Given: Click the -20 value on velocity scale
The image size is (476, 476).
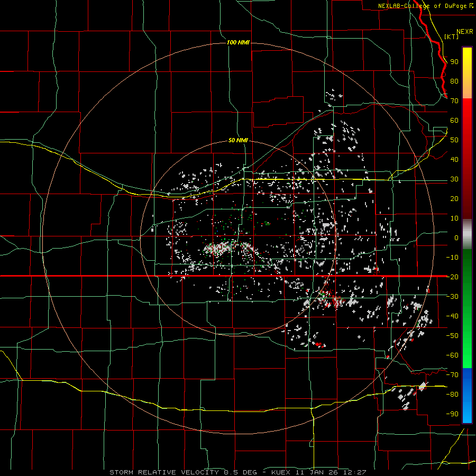Looking at the screenshot, I should [x=452, y=277].
